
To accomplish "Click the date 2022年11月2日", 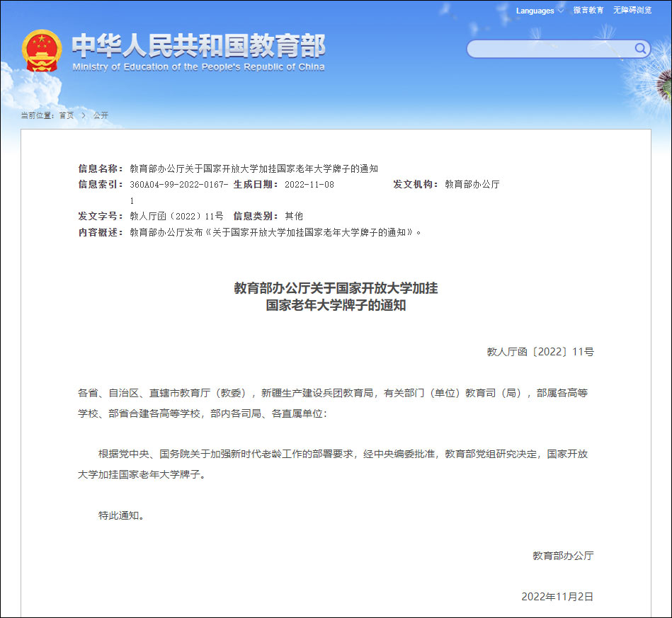I will 557,597.
